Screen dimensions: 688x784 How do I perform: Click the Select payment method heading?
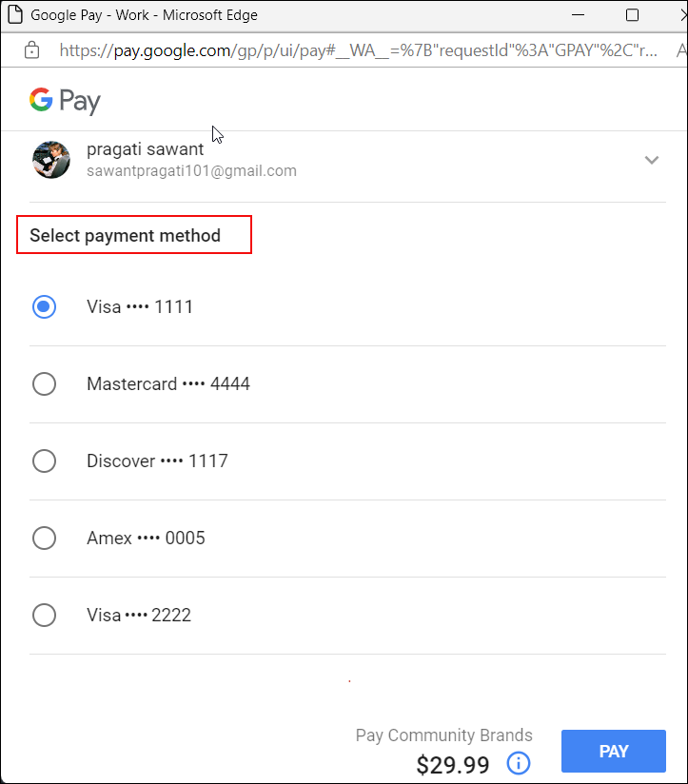(x=126, y=235)
